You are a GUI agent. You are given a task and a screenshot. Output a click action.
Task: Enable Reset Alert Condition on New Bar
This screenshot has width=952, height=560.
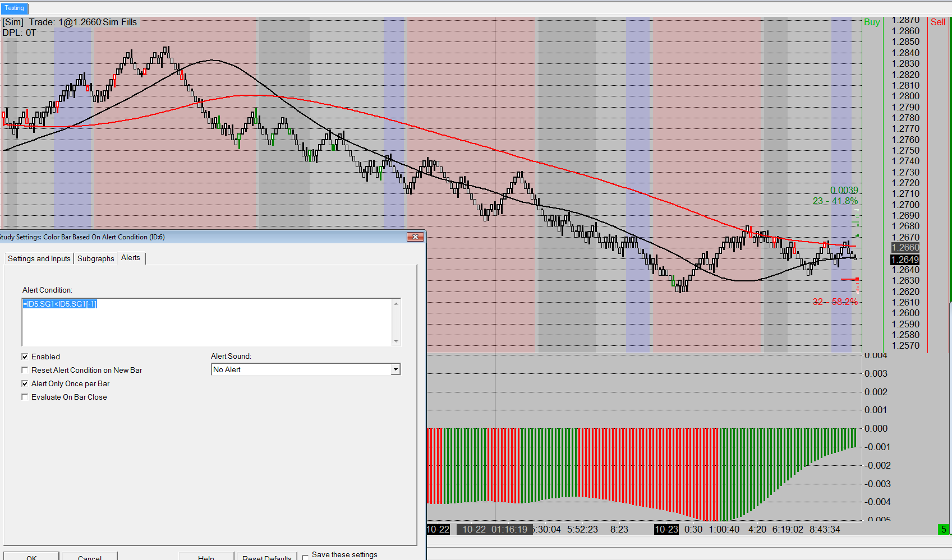pos(25,370)
